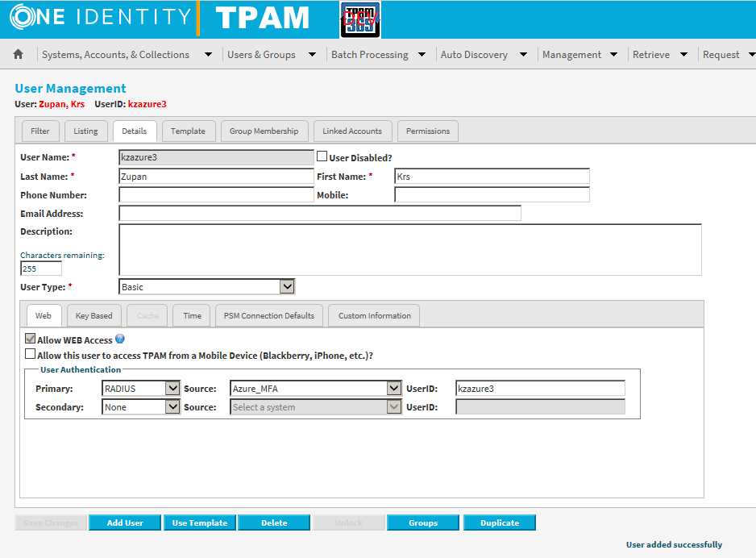Click the Last Name input field
This screenshot has height=558, width=756.
coord(217,177)
